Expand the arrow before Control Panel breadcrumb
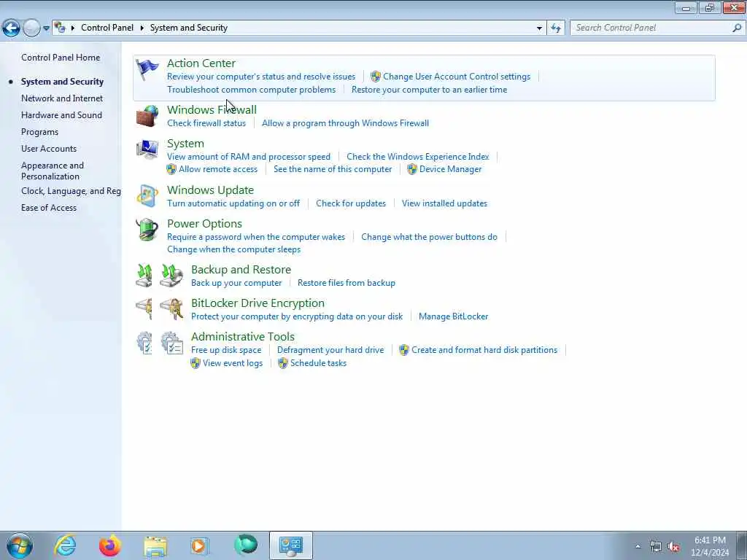Viewport: 747px width, 560px height. click(x=73, y=28)
